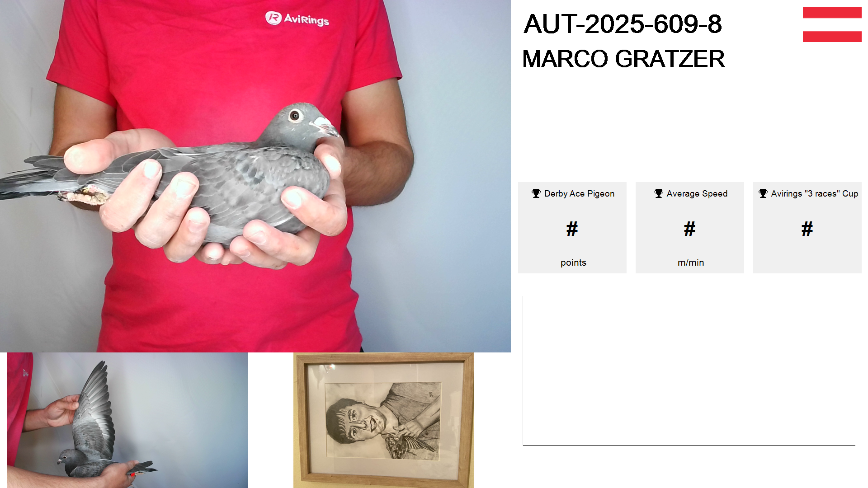Click the pigeon's eye in the main photo
Viewport: 868px width, 488px height.
click(x=295, y=116)
